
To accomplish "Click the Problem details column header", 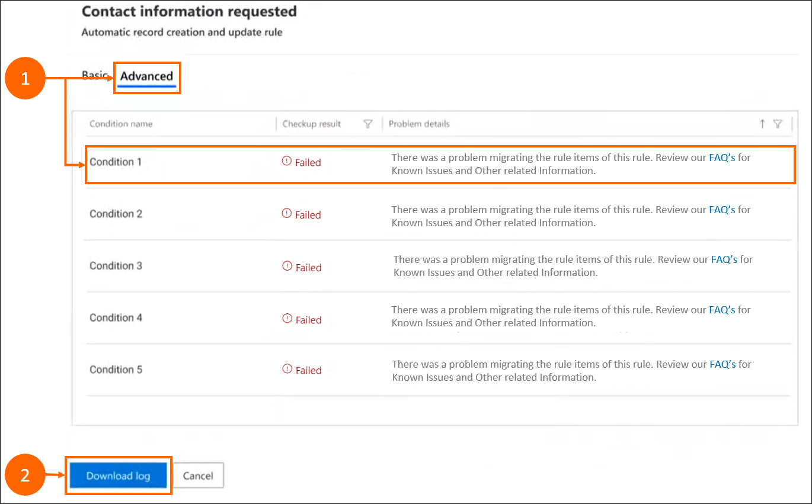I will (x=419, y=124).
